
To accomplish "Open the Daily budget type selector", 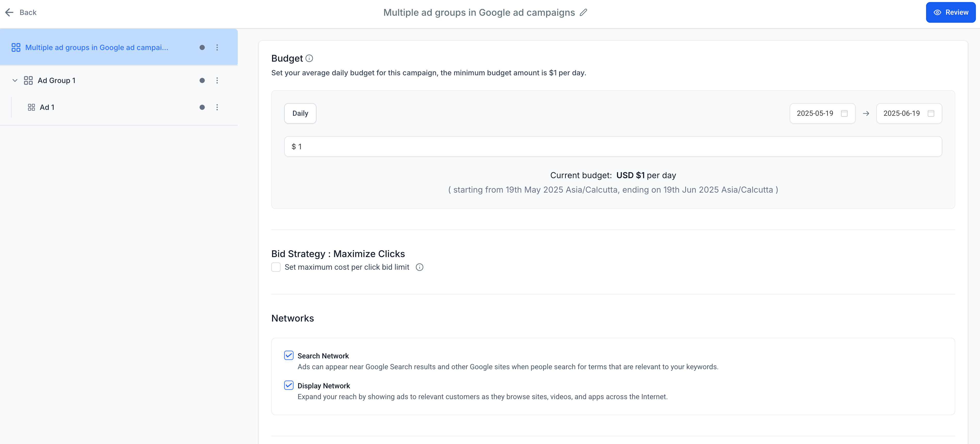I will pos(300,113).
